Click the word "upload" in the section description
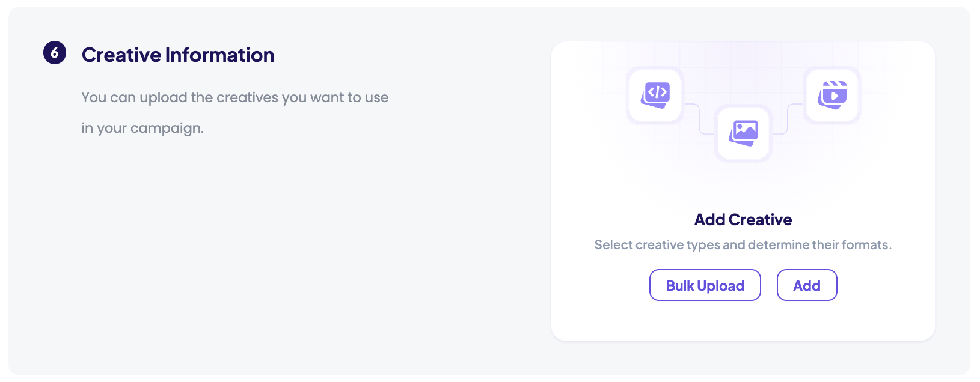 (164, 98)
